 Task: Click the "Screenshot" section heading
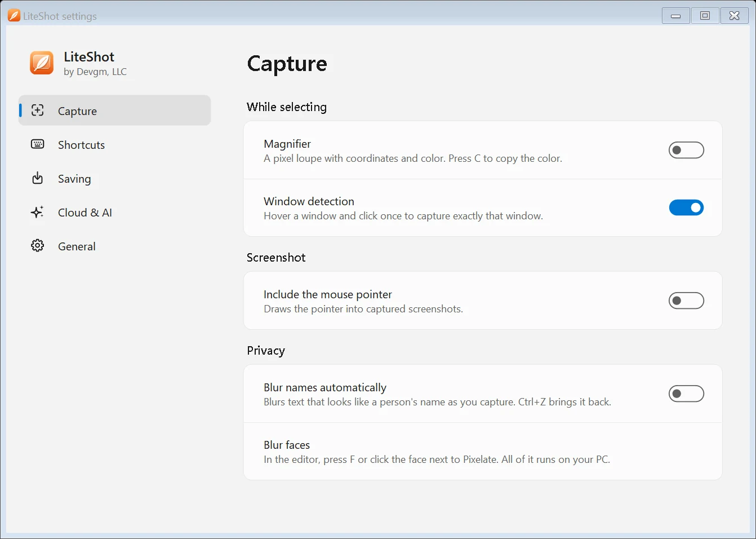[x=276, y=257]
